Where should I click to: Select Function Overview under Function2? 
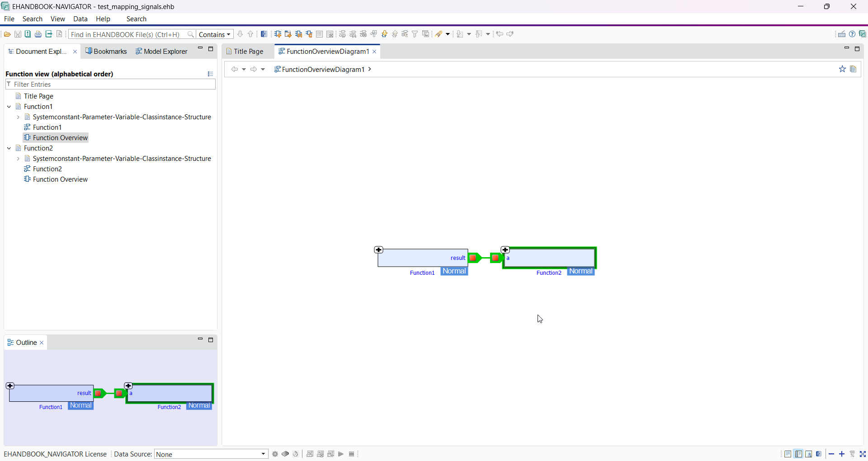point(60,179)
